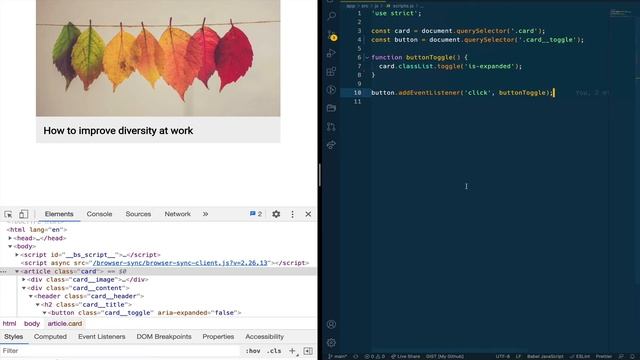This screenshot has height=360, width=640.
Task: Click the sync changes icon in status bar
Action: point(356,356)
